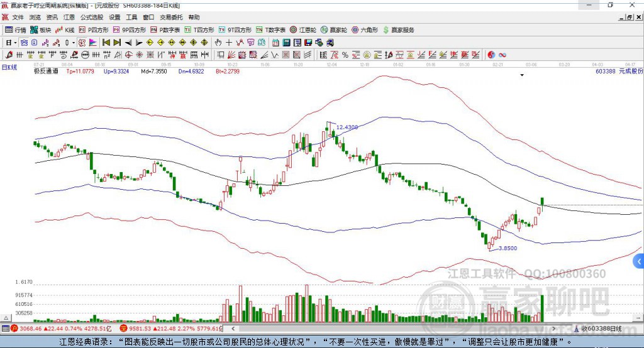Click the Md=7.3550 value
Screen dimensions: 644x348
pos(154,71)
